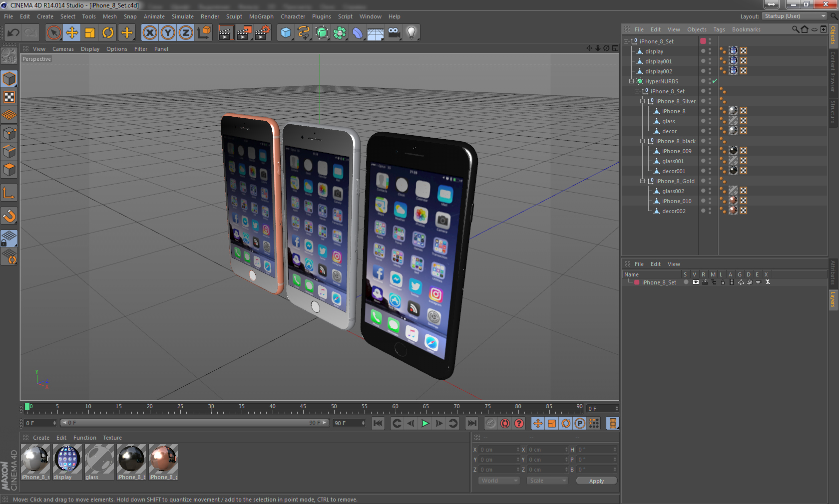
Task: Enable axis mode L-shaped icon
Action: (x=9, y=193)
